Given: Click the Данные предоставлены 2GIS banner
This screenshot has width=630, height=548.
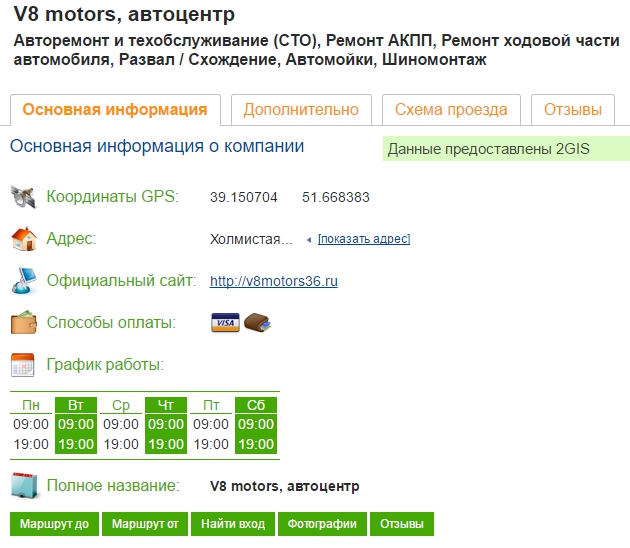Looking at the screenshot, I should click(506, 149).
